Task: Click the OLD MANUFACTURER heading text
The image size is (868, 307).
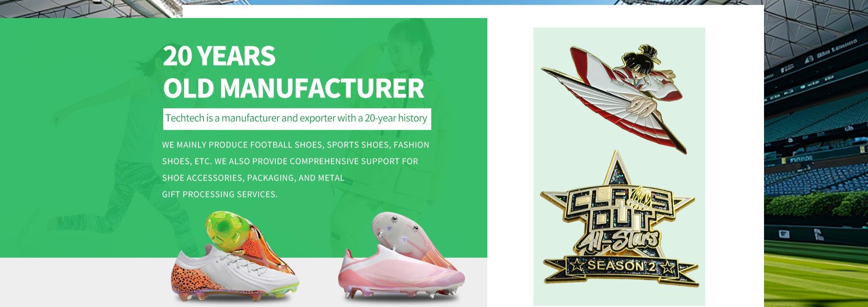Action: 294,88
